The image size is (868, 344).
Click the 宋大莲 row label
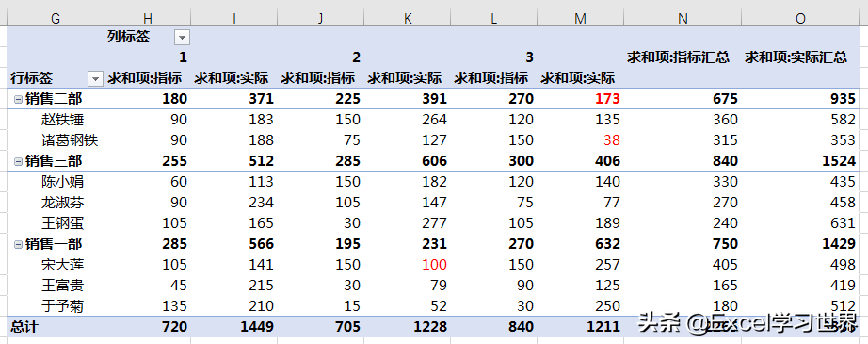point(62,265)
